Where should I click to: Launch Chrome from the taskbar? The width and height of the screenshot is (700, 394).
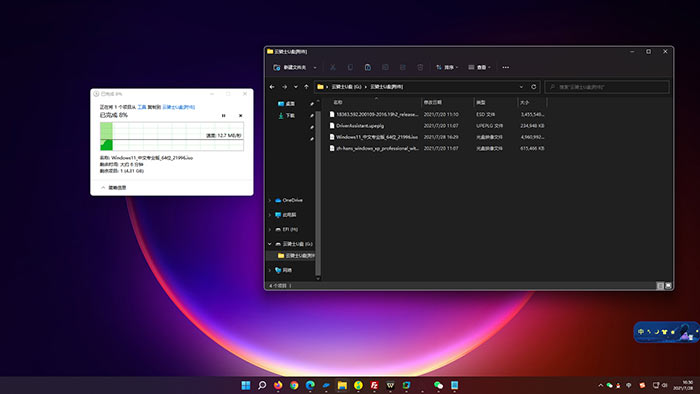(294, 385)
